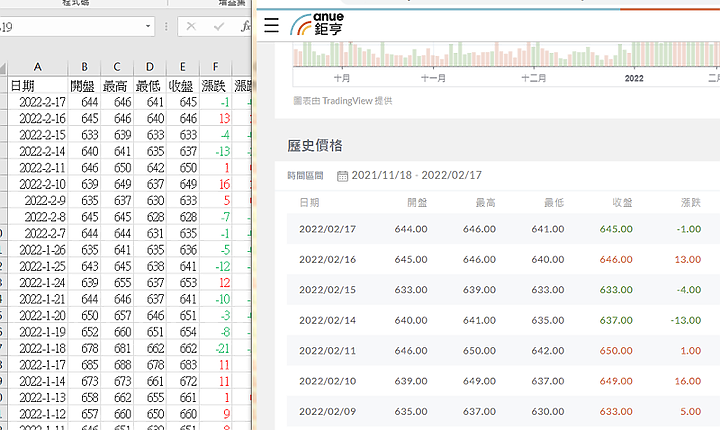Select Excel column A header
The width and height of the screenshot is (720, 430).
(x=38, y=67)
